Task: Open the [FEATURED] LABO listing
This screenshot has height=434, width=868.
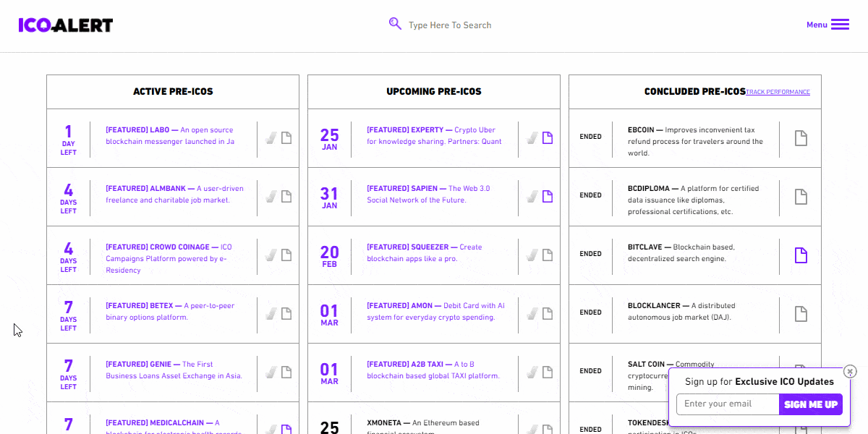Action: click(x=170, y=136)
